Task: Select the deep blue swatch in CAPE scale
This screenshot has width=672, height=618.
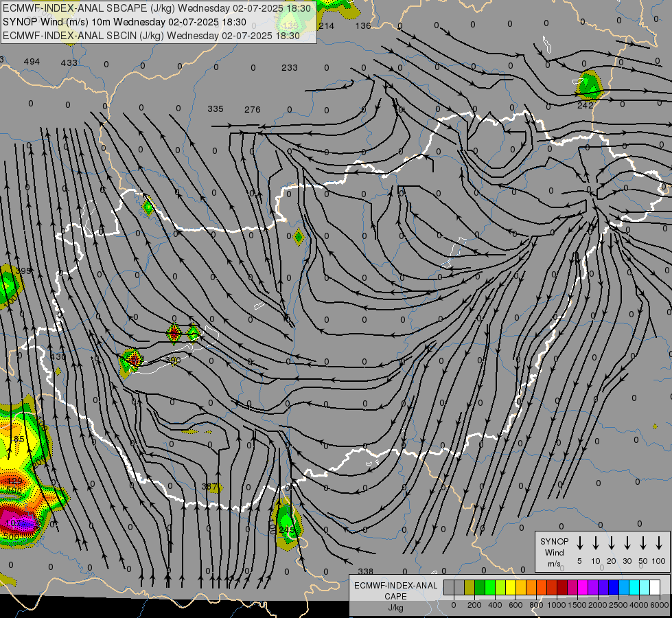Action: [613, 588]
